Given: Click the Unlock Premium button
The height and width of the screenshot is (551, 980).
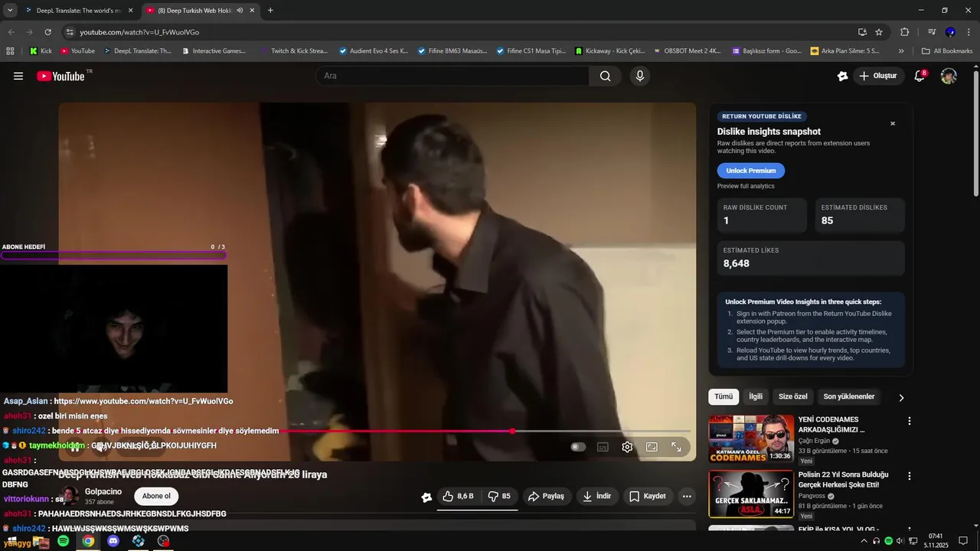Looking at the screenshot, I should (x=750, y=171).
